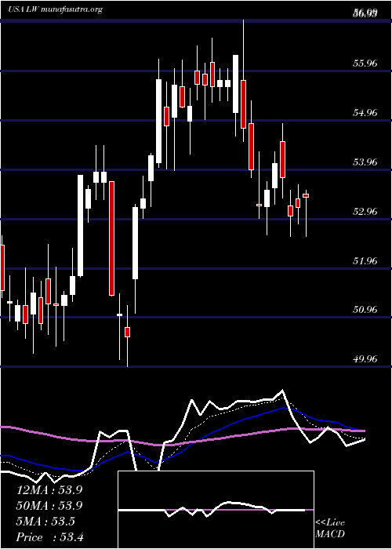The width and height of the screenshot is (392, 549).
Task: Click the '50MA : 53.9' reading
Action: pos(49,506)
